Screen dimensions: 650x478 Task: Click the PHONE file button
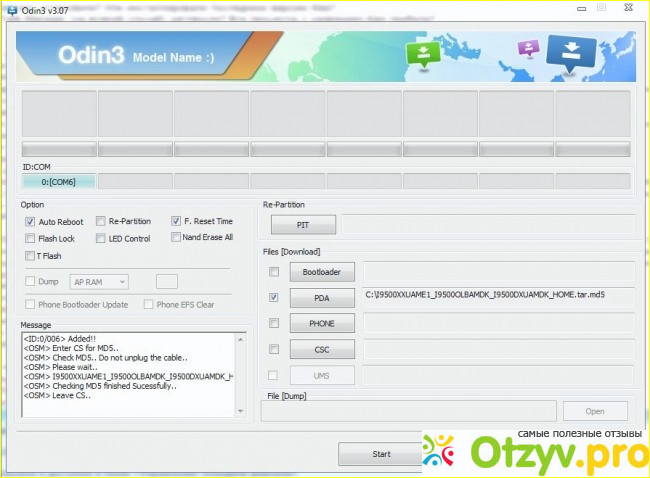(322, 324)
